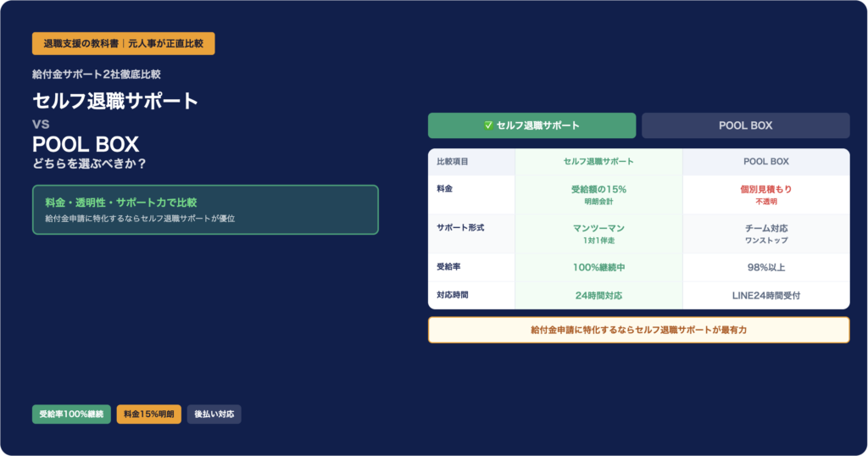Select the orange 料金15%明朗 tag

coord(148,414)
